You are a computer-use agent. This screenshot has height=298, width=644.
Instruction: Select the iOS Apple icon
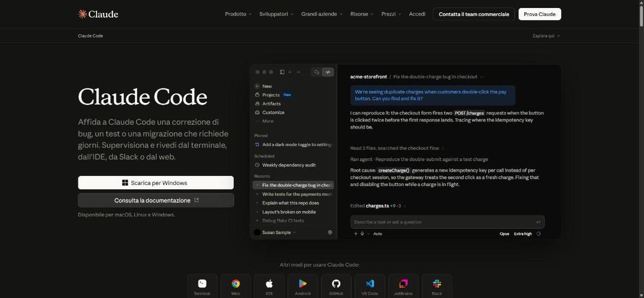[x=269, y=284]
